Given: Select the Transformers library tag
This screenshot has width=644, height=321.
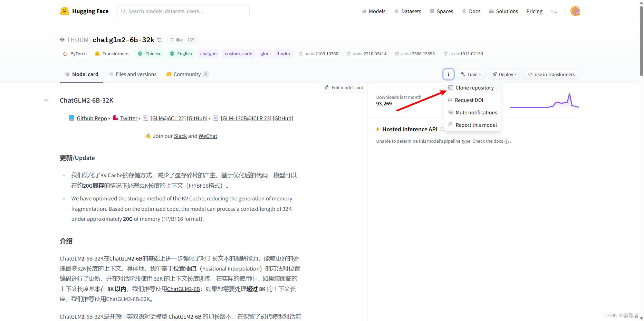Looking at the screenshot, I should (x=112, y=54).
